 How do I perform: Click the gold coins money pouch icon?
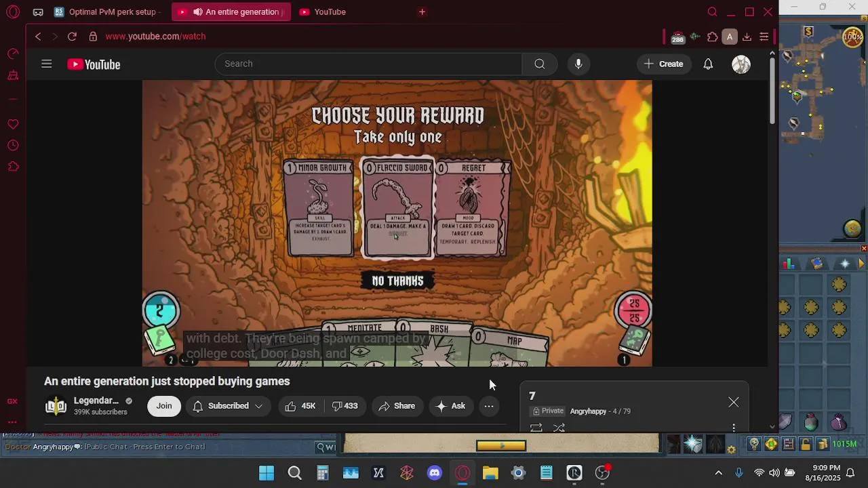click(823, 444)
